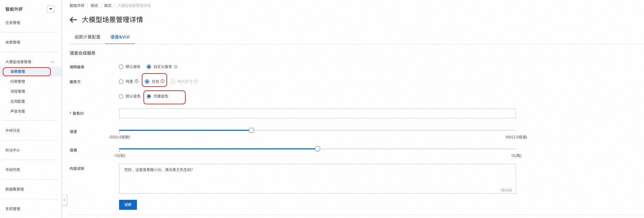Click the help icon next to 自定义服务
This screenshot has height=218, width=644.
(176, 67)
